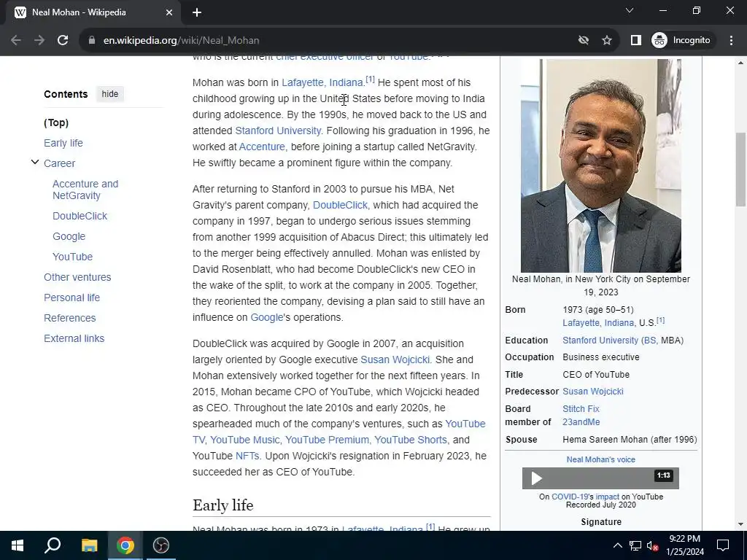
Task: Open the browser side panel
Action: tap(636, 41)
